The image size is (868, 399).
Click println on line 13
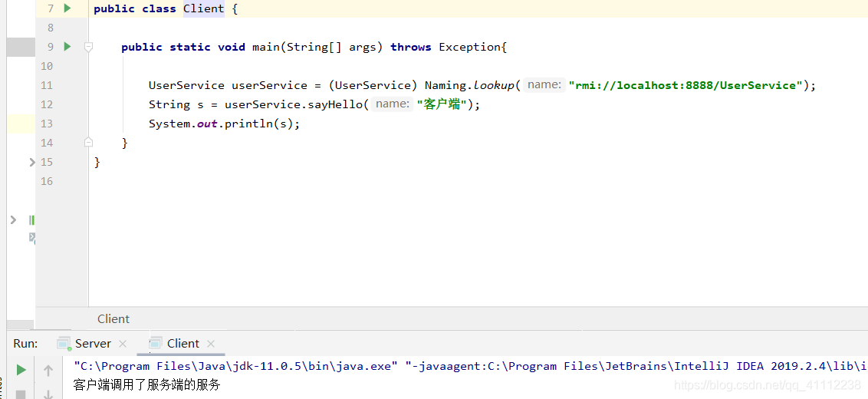(248, 124)
